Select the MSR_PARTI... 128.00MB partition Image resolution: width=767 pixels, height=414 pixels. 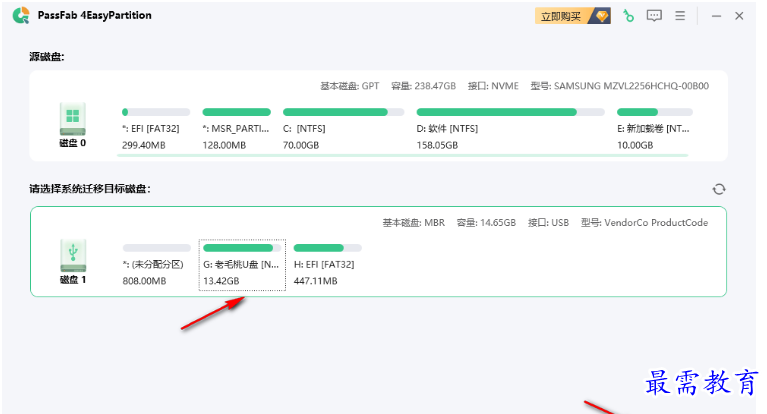tap(237, 129)
